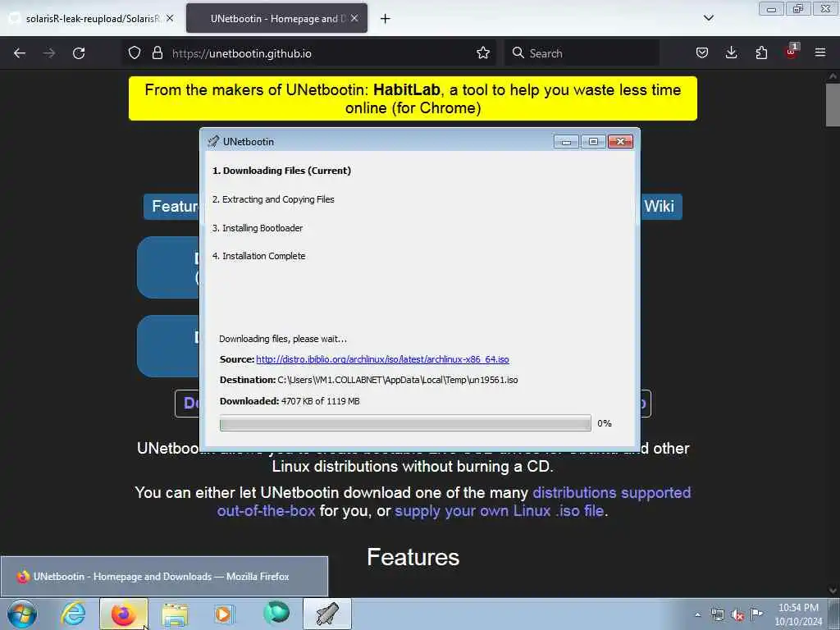Maximize the UNetbootin dialog
The image size is (840, 630).
(593, 141)
